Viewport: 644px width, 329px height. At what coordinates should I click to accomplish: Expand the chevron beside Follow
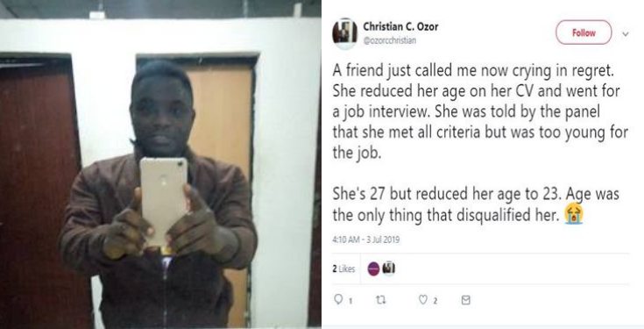[626, 34]
